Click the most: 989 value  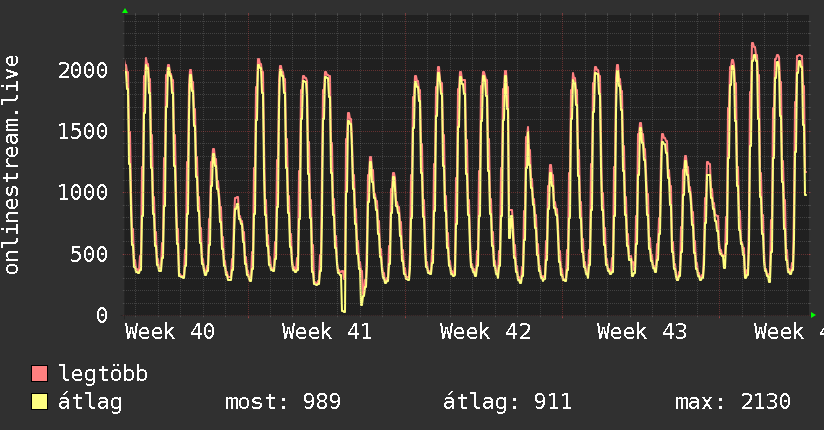283,402
